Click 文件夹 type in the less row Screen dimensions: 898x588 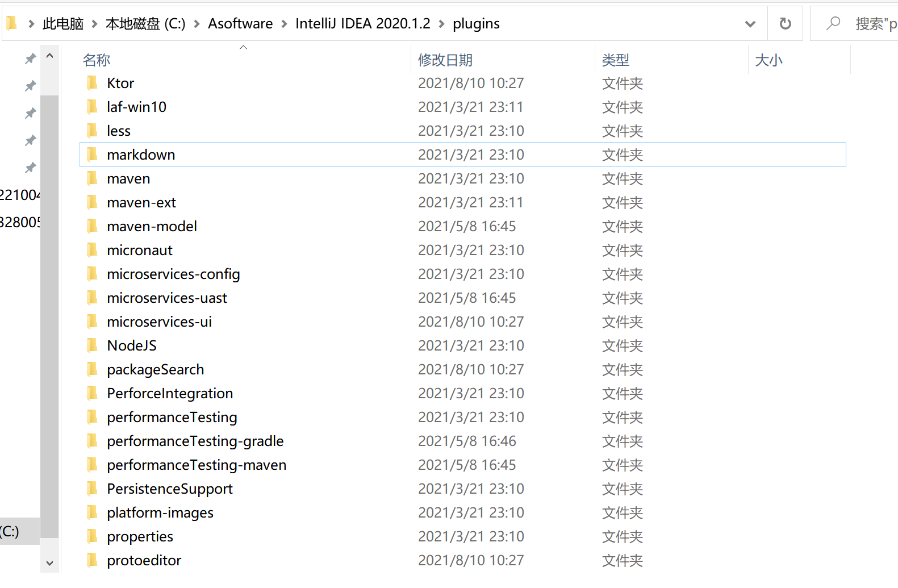point(623,131)
